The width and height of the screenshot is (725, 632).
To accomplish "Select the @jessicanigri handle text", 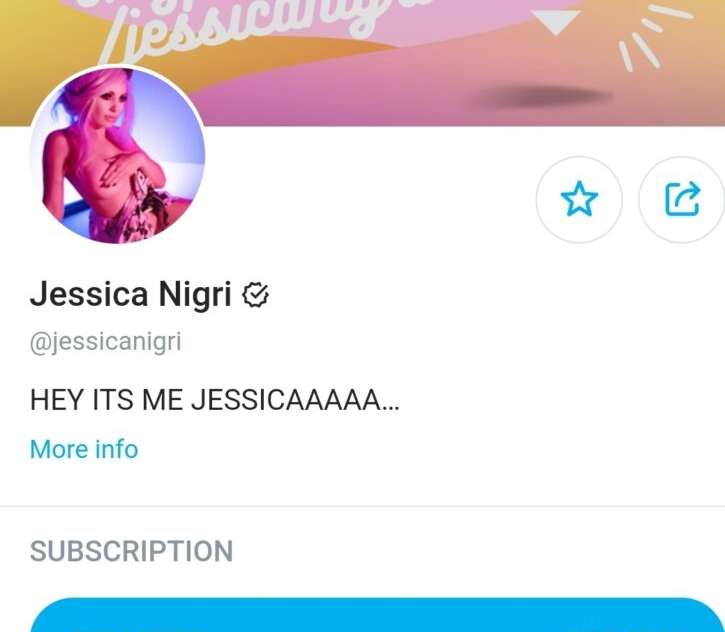I will click(x=105, y=342).
